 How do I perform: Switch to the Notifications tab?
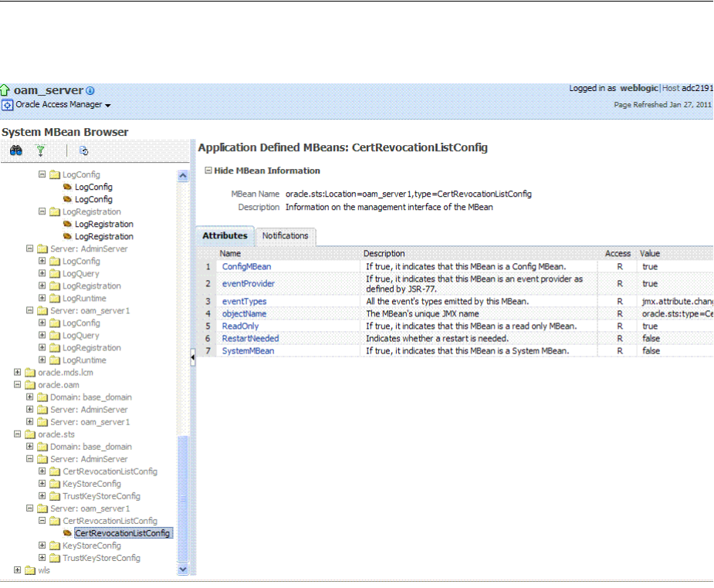coord(285,236)
